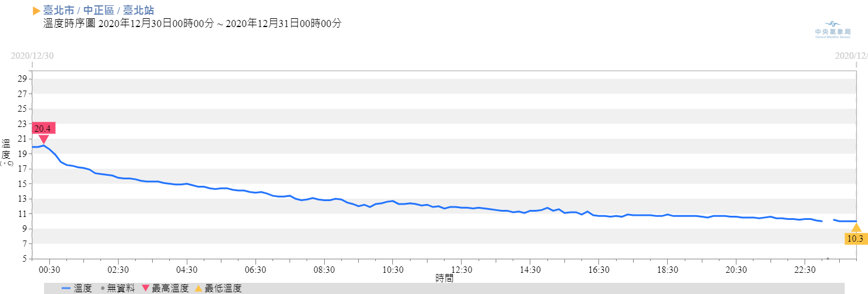868x294 pixels.
Task: Open the 臺北市 breadcrumb link
Action: [x=59, y=11]
